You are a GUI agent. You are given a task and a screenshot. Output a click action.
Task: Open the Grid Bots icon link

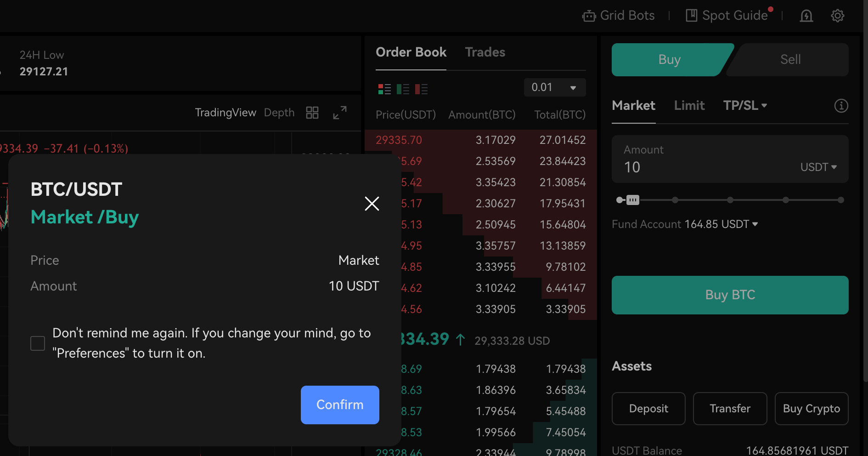coord(589,16)
